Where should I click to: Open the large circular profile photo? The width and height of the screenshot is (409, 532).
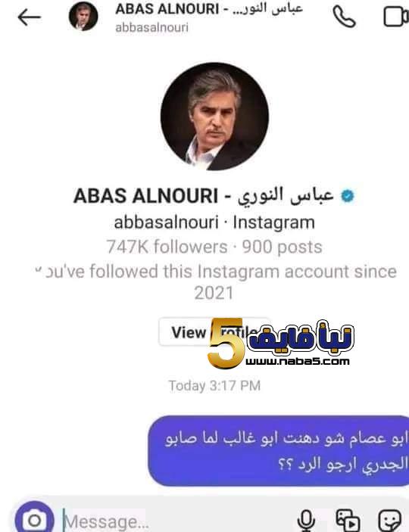coord(214,117)
